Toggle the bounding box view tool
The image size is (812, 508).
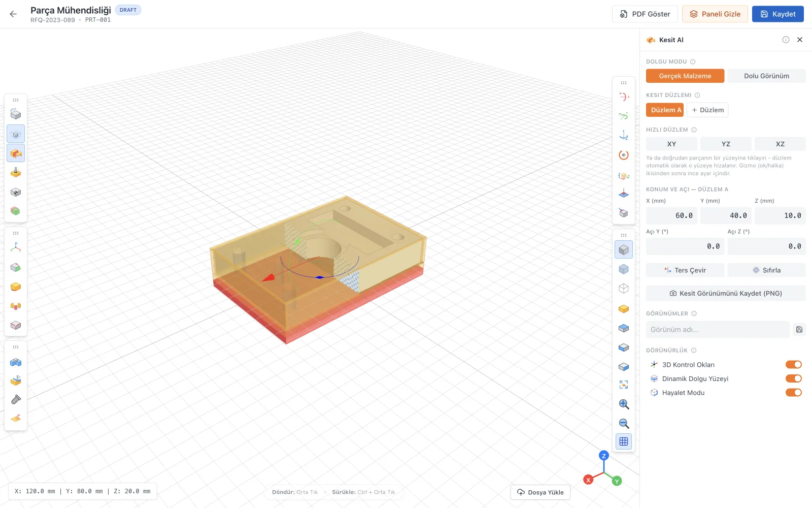coord(16,134)
